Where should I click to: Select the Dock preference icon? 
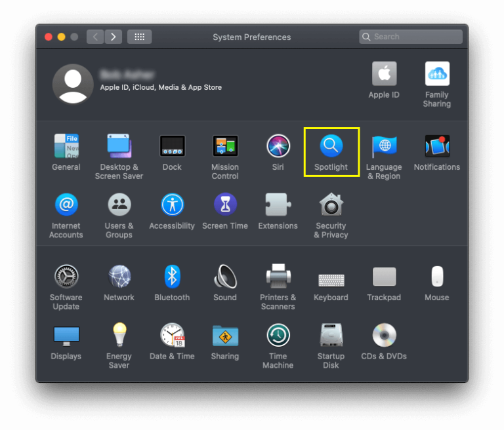point(172,146)
